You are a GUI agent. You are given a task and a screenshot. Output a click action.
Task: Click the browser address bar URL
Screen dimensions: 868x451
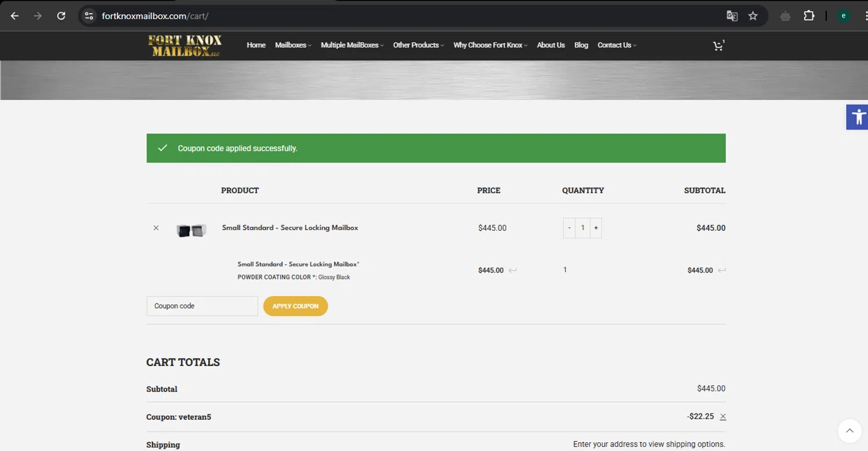pyautogui.click(x=155, y=16)
